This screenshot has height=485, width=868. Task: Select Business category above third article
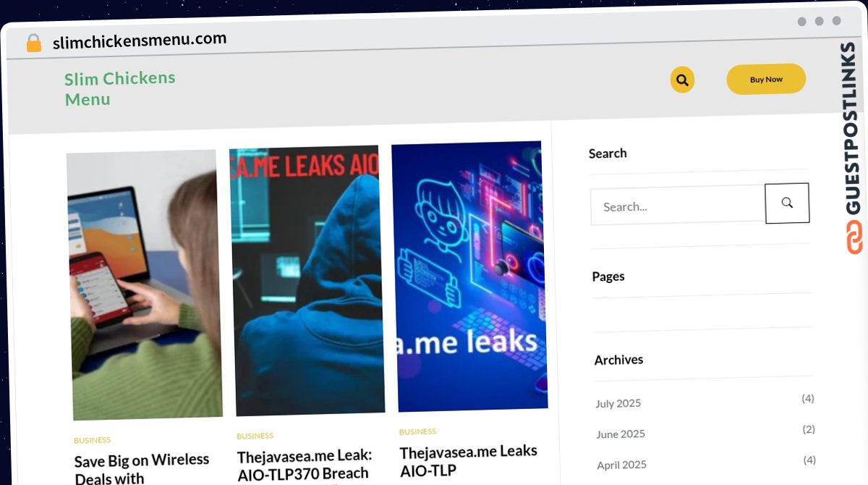[x=417, y=431]
